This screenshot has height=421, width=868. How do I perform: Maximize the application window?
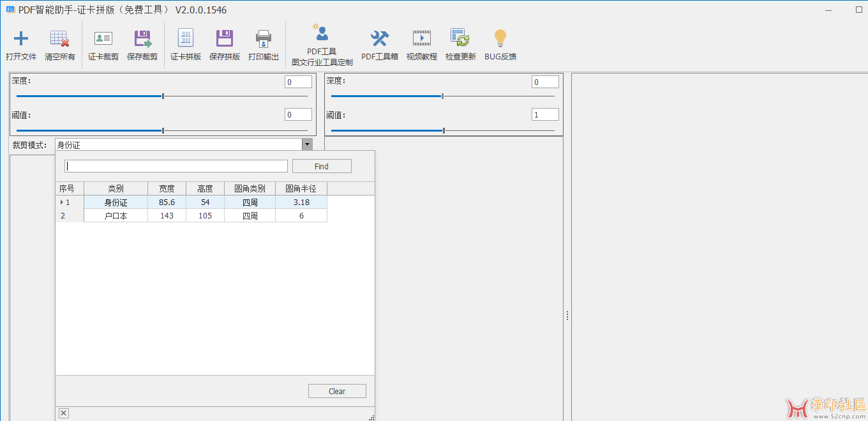tap(858, 10)
